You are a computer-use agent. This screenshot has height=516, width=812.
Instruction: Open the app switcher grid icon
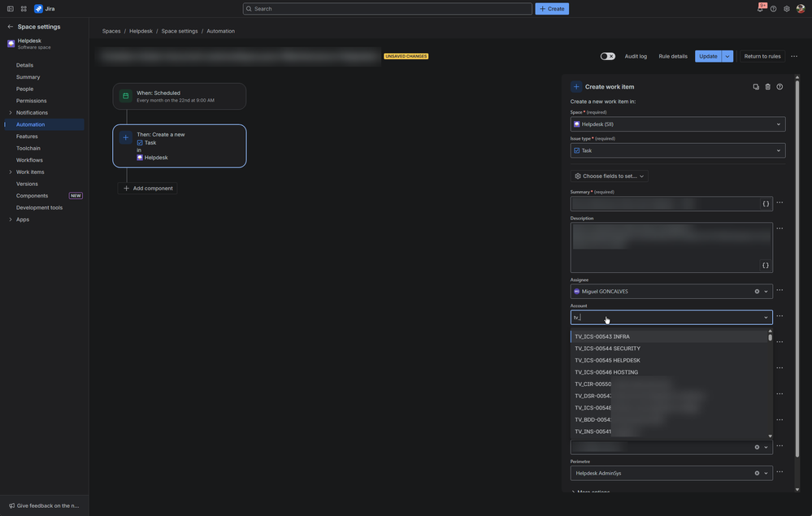[24, 9]
